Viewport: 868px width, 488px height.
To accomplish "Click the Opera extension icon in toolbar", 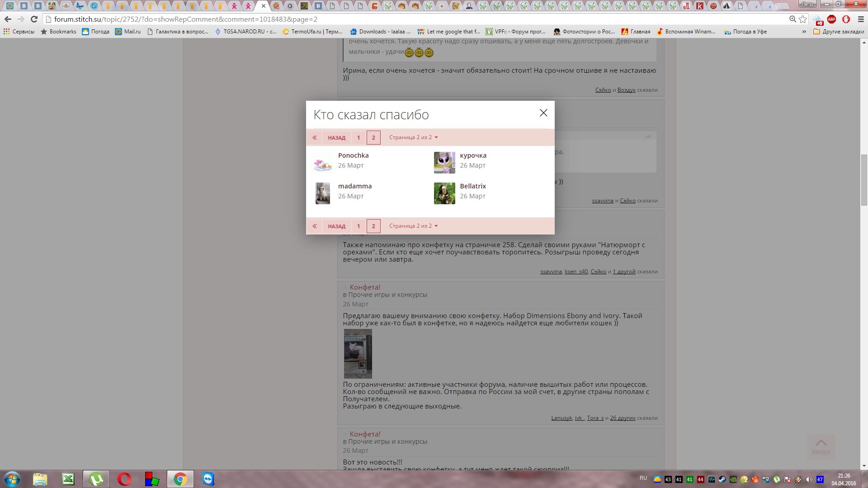I will 846,19.
